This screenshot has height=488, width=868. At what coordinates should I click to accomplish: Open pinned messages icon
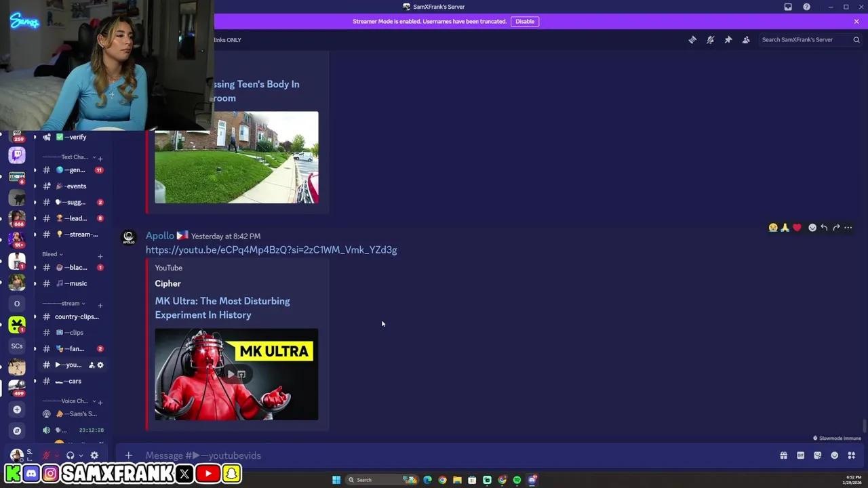tap(728, 40)
